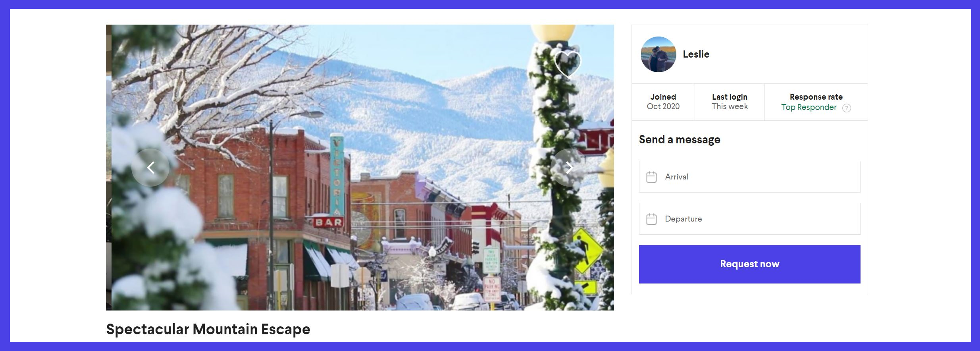
Task: Select the Joined Oct 2020 cell
Action: [x=663, y=102]
